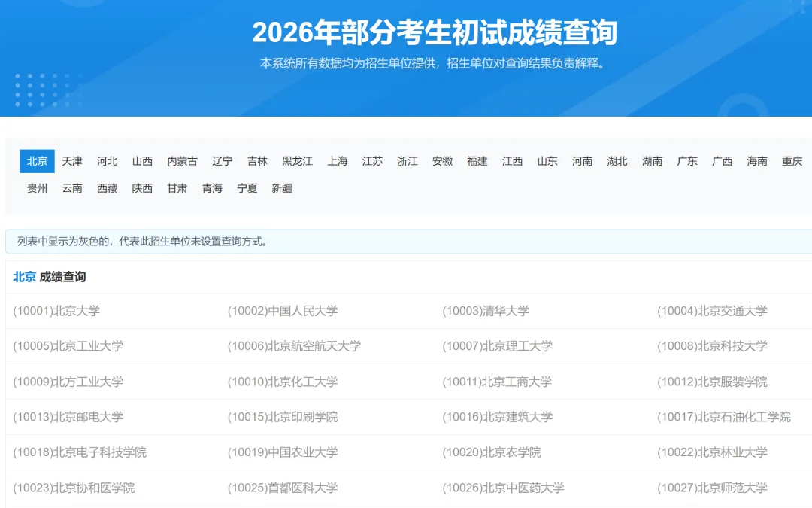Select (10016)北京建筑大学 entry

click(497, 417)
